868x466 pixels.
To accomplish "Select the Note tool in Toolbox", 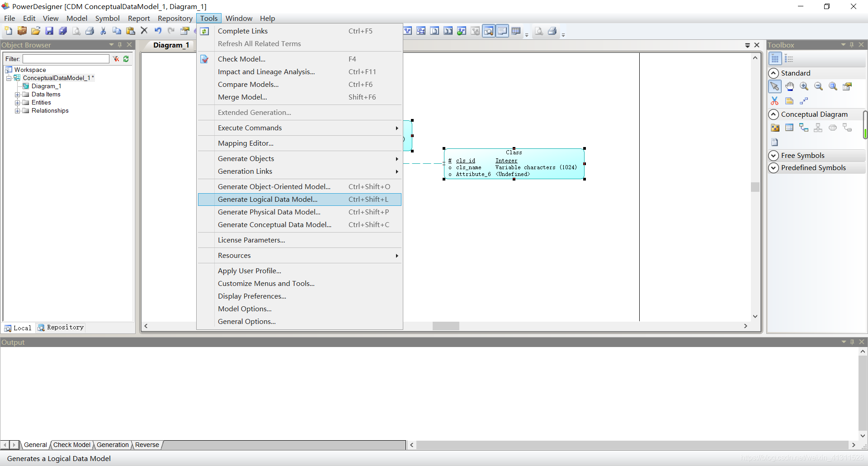I will pyautogui.click(x=789, y=101).
